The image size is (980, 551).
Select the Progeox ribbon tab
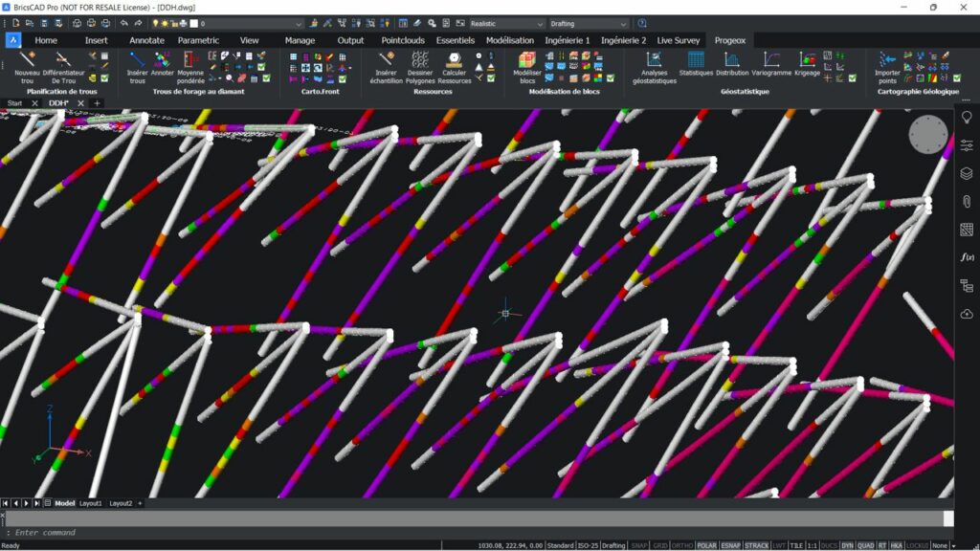pos(730,40)
